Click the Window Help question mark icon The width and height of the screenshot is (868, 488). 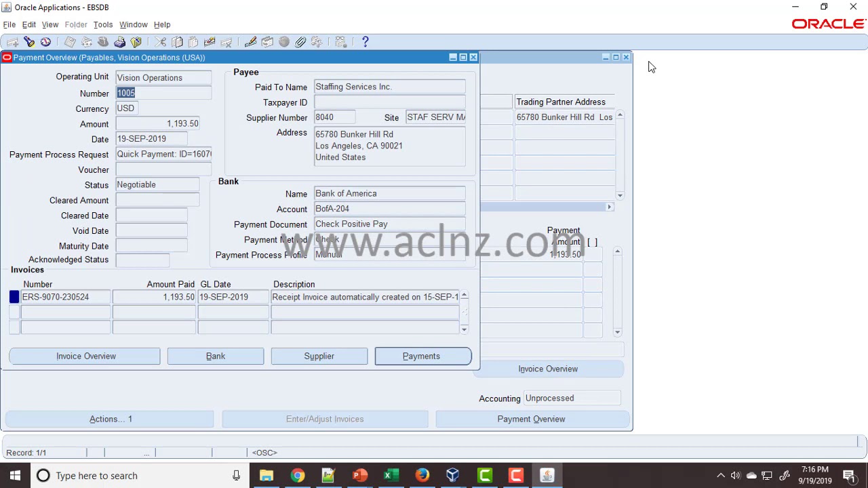[x=365, y=42]
